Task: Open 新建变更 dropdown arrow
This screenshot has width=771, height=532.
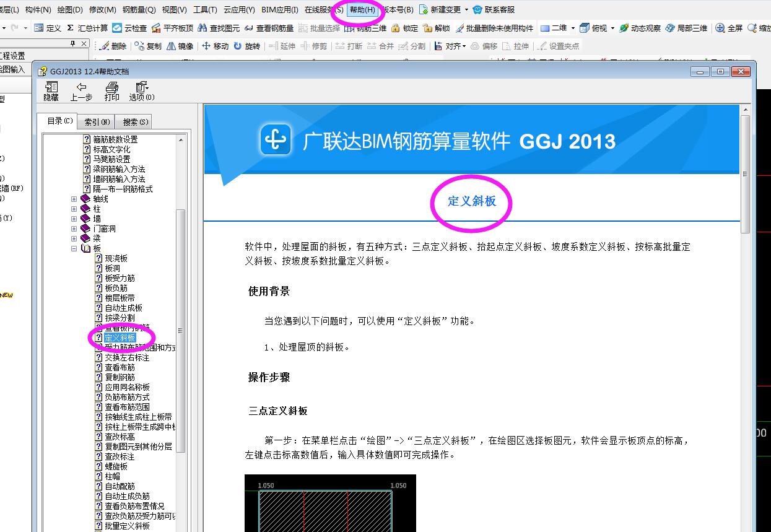Action: tap(466, 10)
